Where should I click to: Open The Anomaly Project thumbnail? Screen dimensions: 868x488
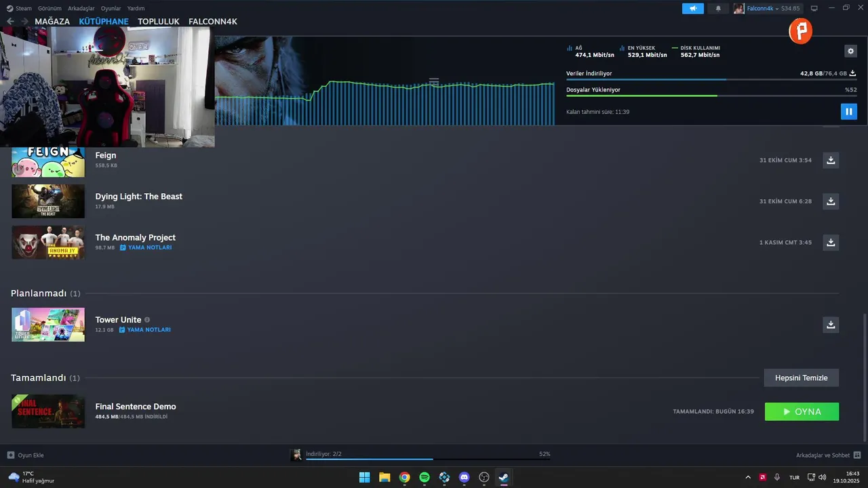click(x=48, y=242)
